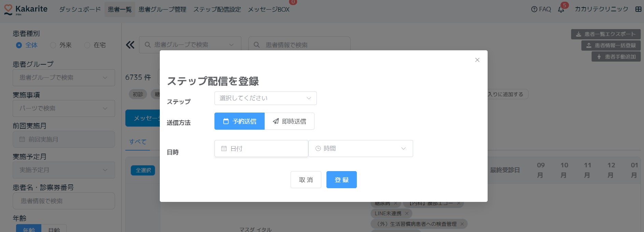Click the 日付 date picker field
Viewport: 644px width, 232px height.
click(x=261, y=149)
